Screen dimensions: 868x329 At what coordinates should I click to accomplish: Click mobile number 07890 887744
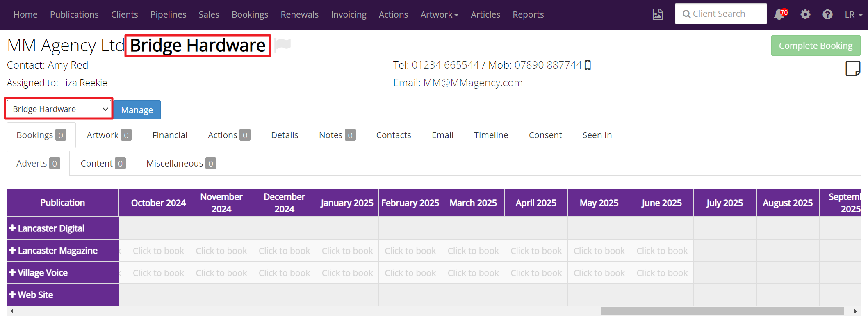548,65
